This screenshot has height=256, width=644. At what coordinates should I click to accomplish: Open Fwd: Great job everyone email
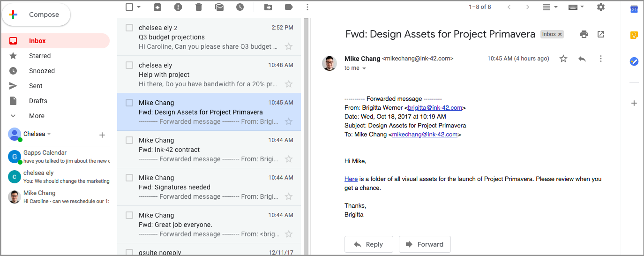click(x=209, y=225)
